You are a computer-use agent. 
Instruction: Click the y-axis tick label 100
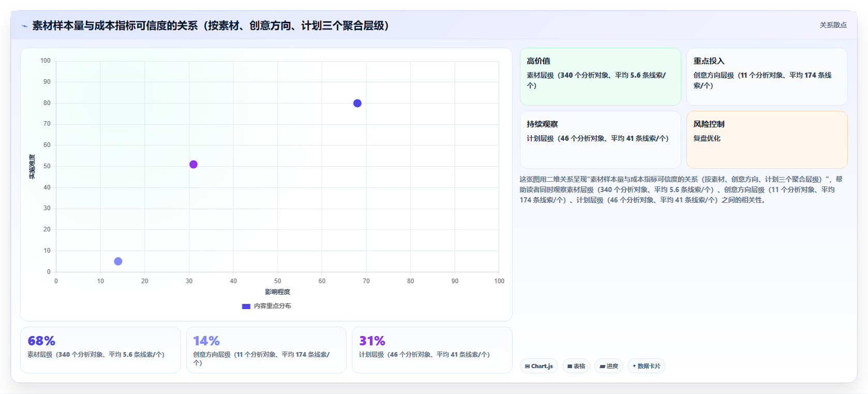tap(46, 61)
